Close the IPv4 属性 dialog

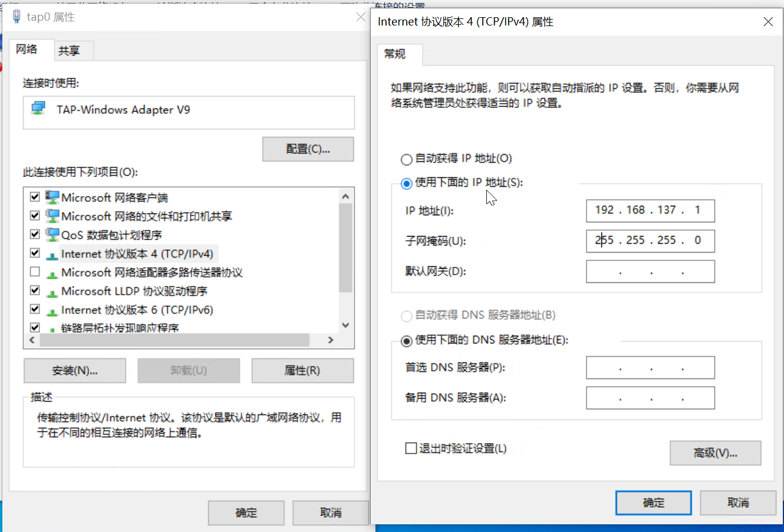[768, 22]
